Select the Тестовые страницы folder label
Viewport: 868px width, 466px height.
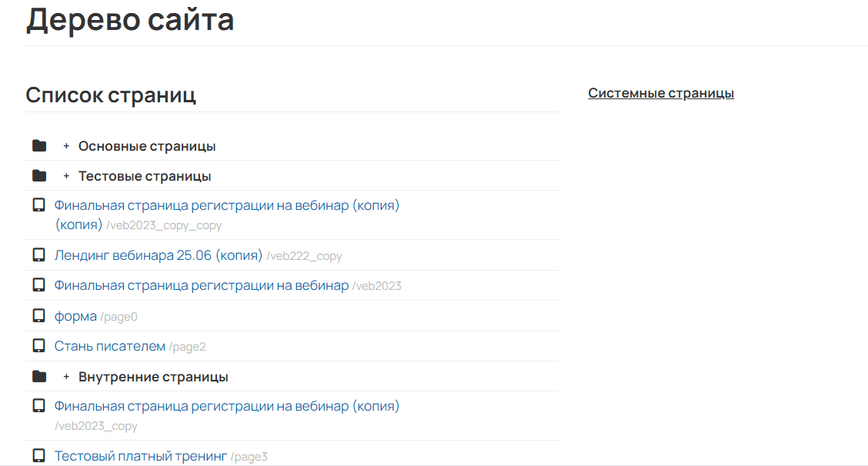145,176
